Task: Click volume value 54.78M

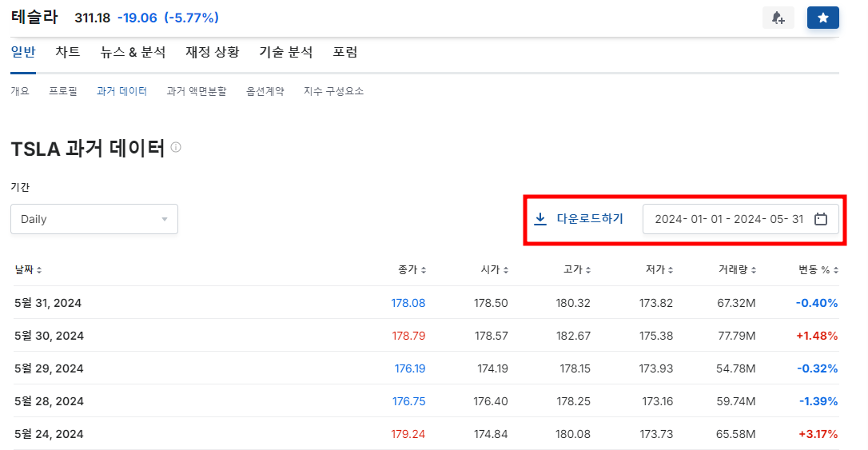Action: 735,368
